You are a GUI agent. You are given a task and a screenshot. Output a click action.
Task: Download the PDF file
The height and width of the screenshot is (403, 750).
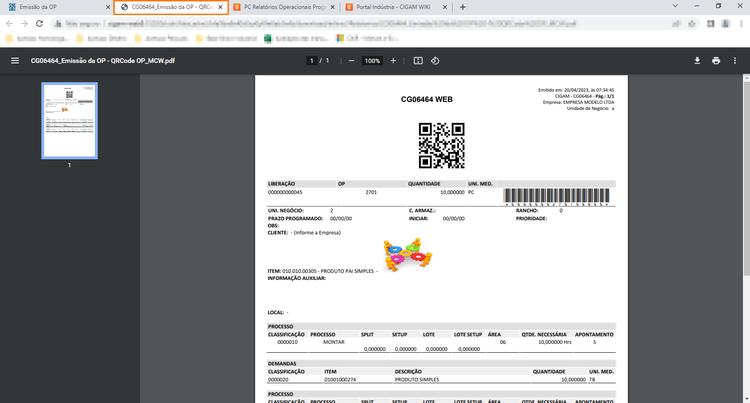coord(697,61)
